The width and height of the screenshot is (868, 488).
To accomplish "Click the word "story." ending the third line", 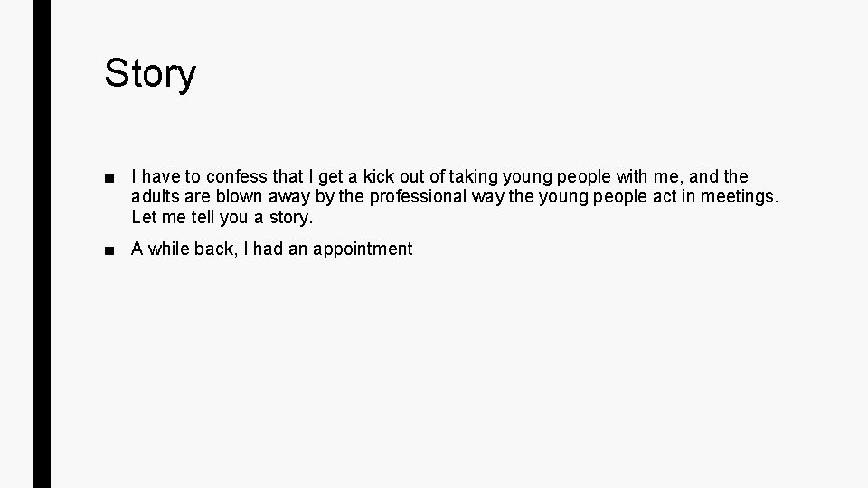I will click(x=291, y=218).
